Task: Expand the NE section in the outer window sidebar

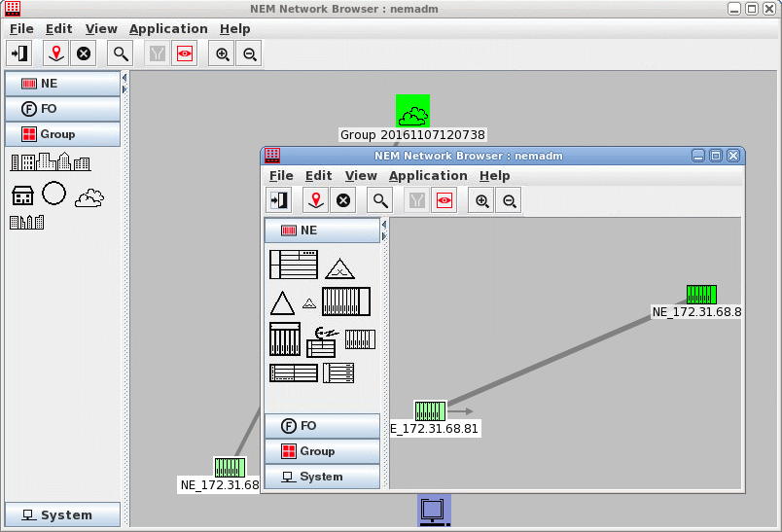Action: [x=62, y=84]
